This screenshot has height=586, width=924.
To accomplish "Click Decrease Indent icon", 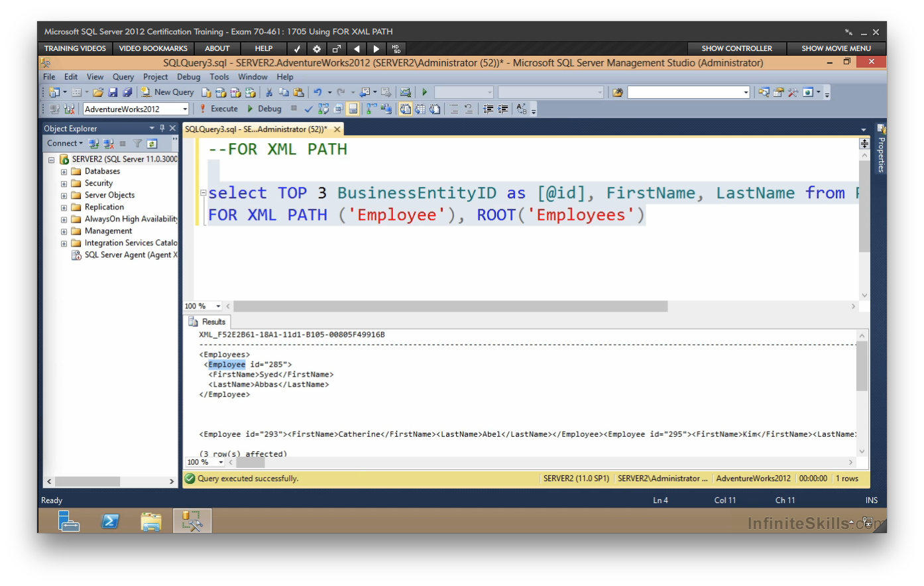I will (x=488, y=109).
